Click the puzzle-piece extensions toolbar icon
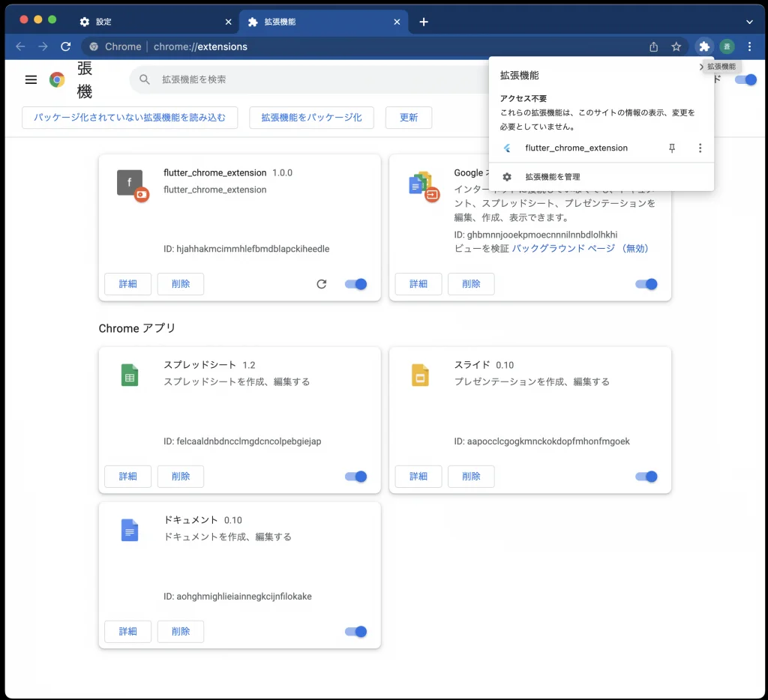Viewport: 768px width, 700px height. pos(703,46)
